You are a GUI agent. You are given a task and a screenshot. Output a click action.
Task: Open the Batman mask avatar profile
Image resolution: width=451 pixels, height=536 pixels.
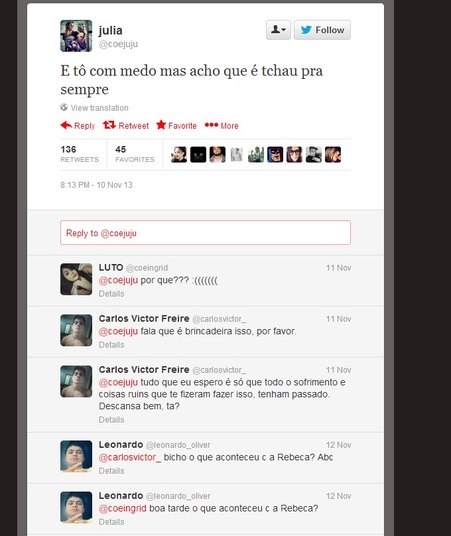point(275,155)
